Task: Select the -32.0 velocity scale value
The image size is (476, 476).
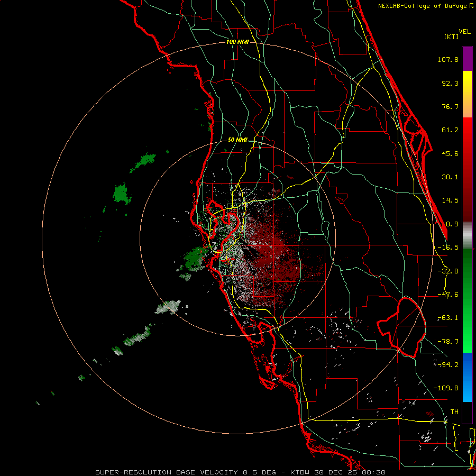Action: (x=448, y=271)
